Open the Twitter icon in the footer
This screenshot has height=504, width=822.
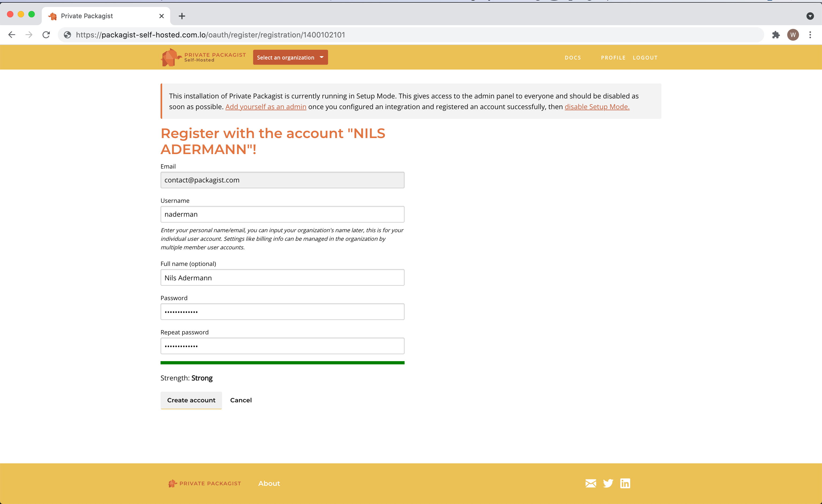(x=608, y=483)
